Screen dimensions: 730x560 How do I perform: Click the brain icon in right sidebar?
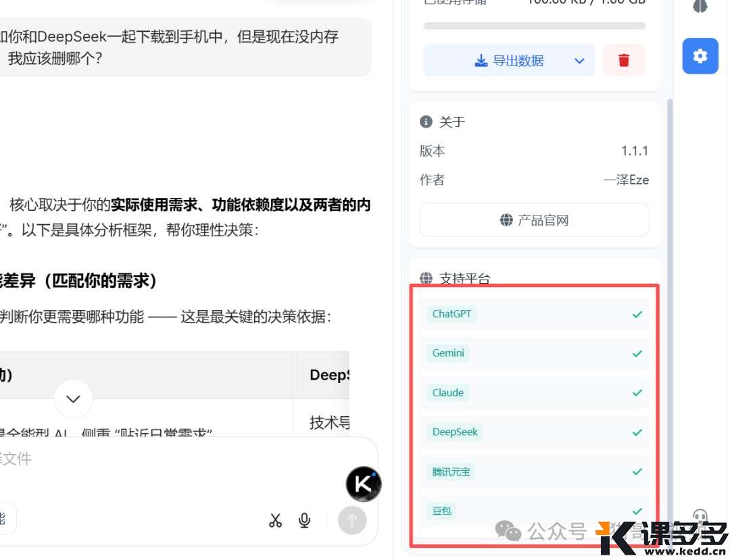point(700,6)
